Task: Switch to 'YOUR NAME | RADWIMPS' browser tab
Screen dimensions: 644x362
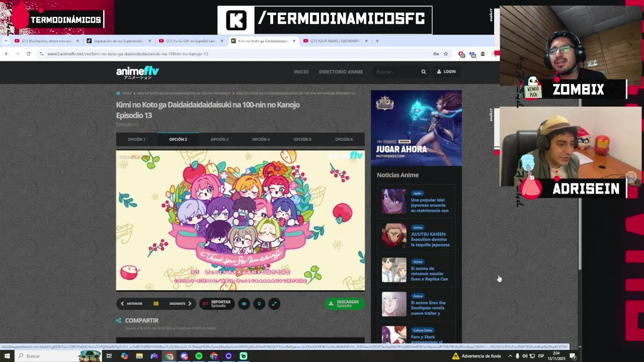Action: 335,41
